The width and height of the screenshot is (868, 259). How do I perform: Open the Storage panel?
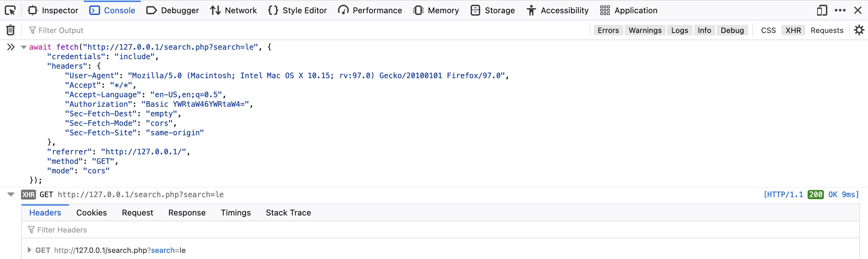pos(493,11)
